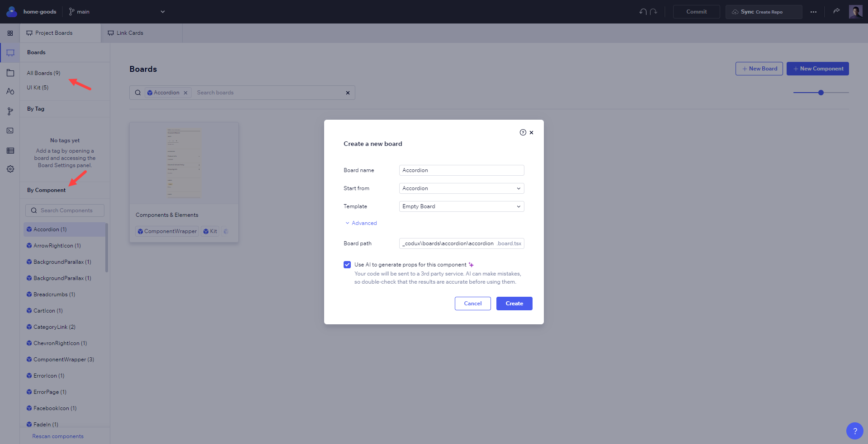This screenshot has height=444, width=868.
Task: Close the Create a new board dialog
Action: pos(531,132)
